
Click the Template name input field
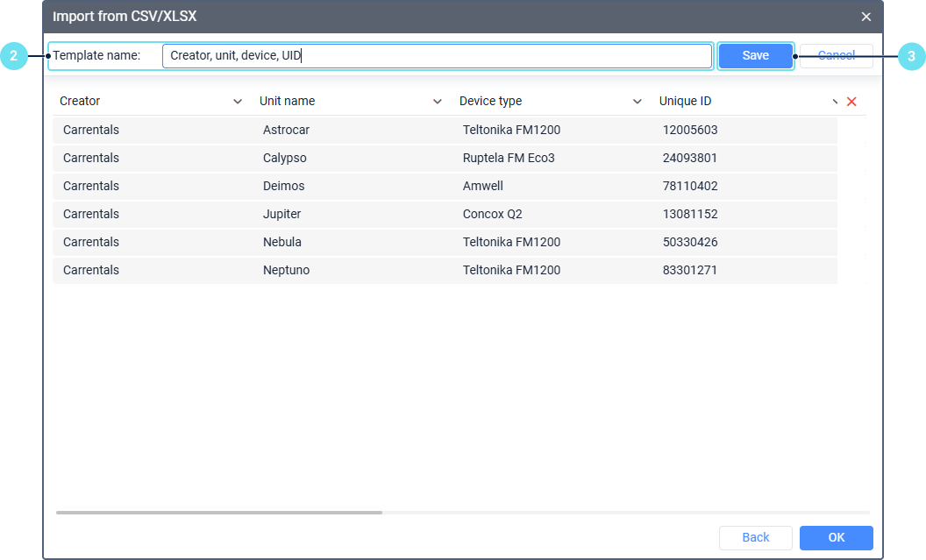pyautogui.click(x=437, y=56)
